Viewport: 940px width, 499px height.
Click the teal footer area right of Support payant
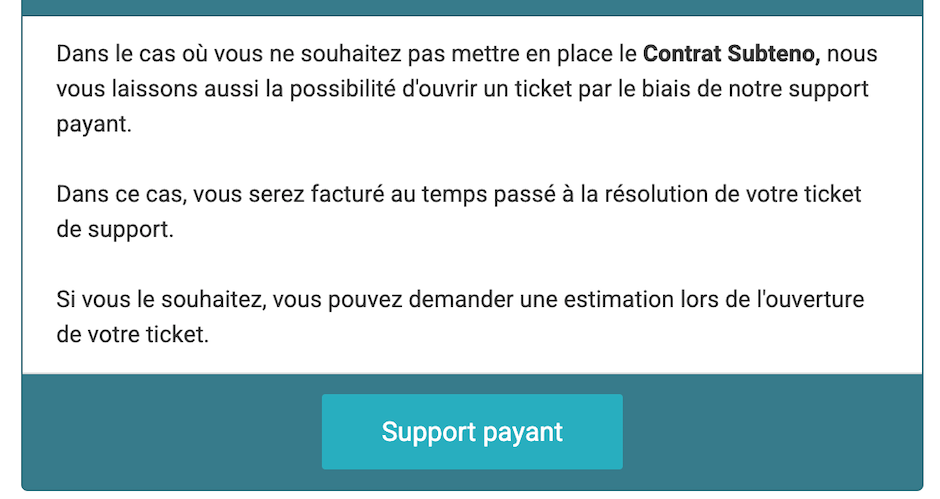pos(772,431)
